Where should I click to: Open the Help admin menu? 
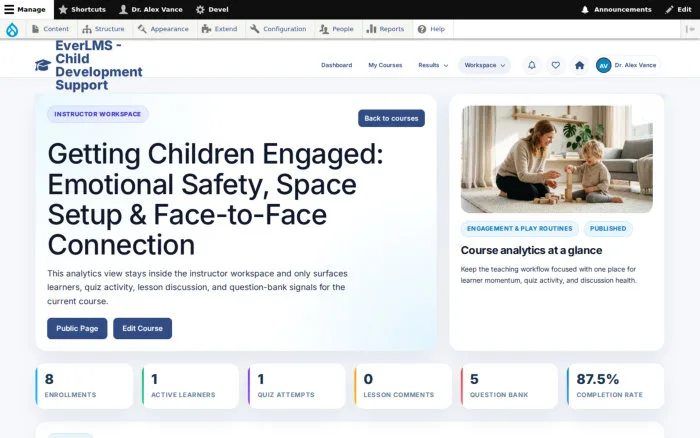[x=431, y=29]
